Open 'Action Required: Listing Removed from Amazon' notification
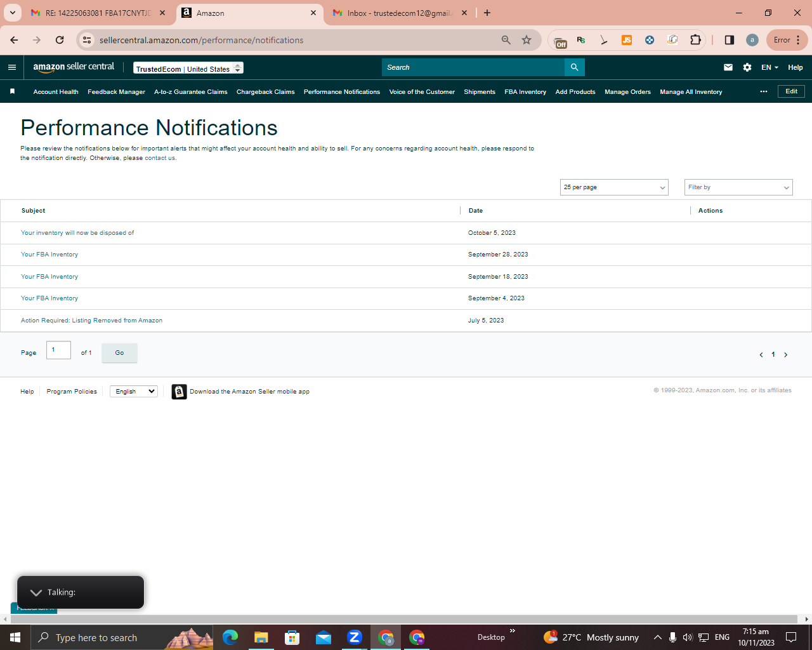The width and height of the screenshot is (812, 650). point(91,321)
